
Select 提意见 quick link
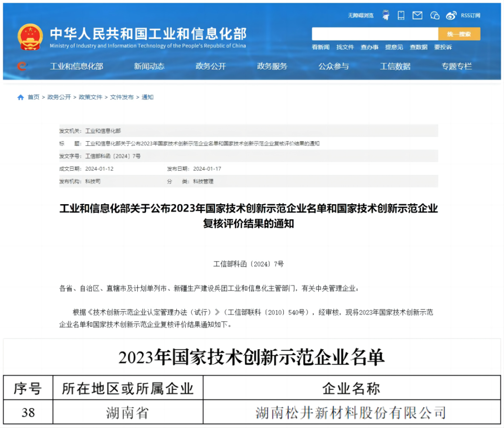tap(394, 47)
